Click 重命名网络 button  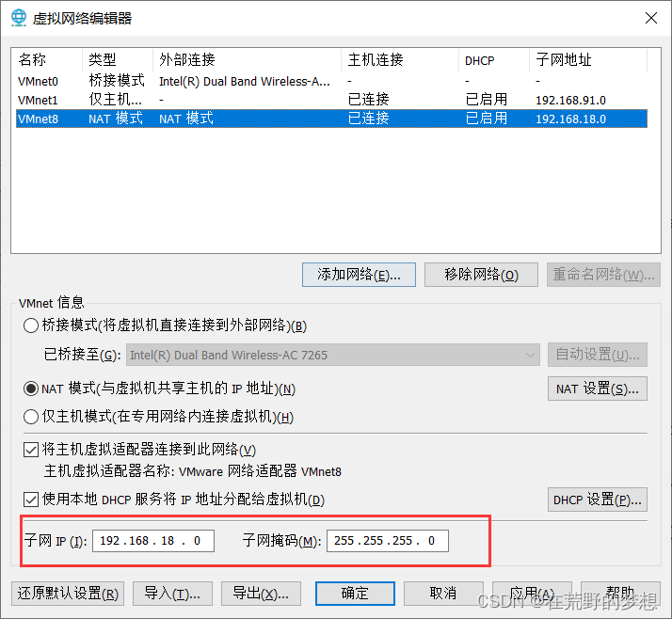[x=603, y=275]
